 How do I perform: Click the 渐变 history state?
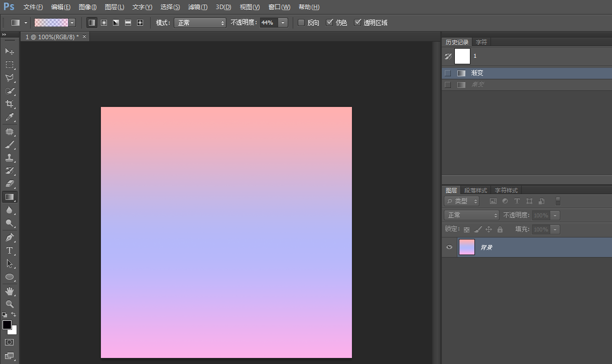coord(477,73)
